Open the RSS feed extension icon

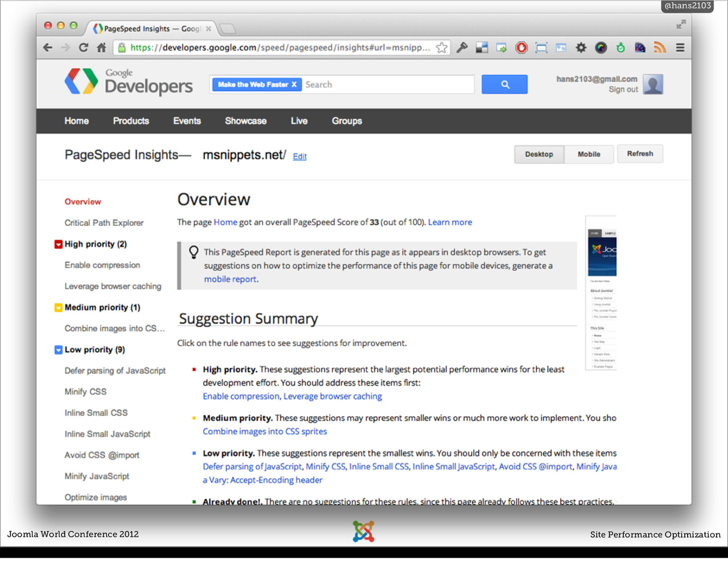[x=660, y=47]
